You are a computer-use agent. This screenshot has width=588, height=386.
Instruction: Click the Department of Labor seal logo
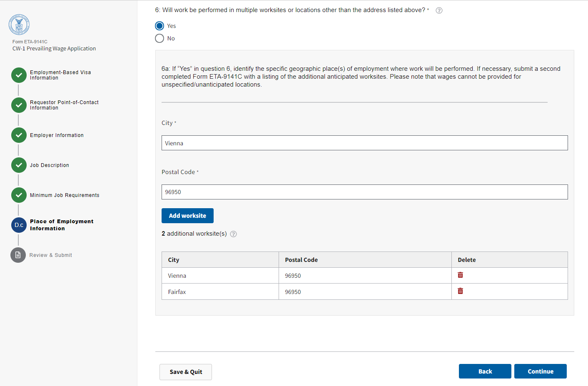(x=19, y=25)
